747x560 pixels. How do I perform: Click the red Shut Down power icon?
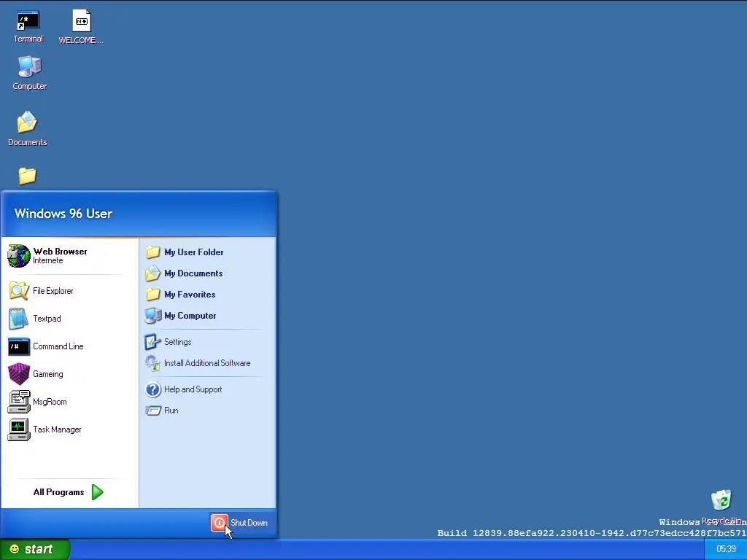pos(219,523)
